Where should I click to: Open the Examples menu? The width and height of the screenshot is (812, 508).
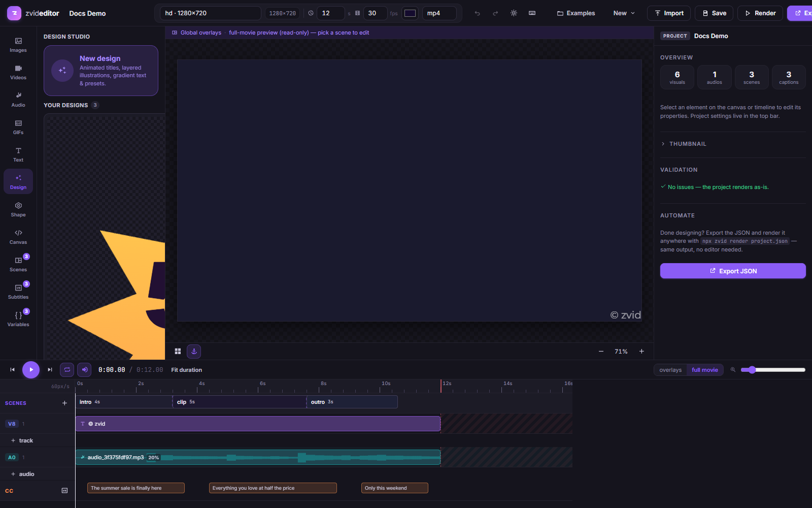tap(576, 13)
